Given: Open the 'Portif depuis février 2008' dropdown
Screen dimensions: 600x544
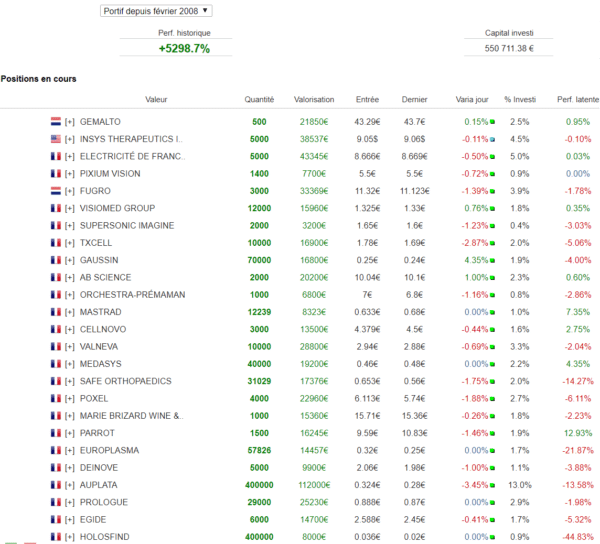Looking at the screenshot, I should coord(156,10).
